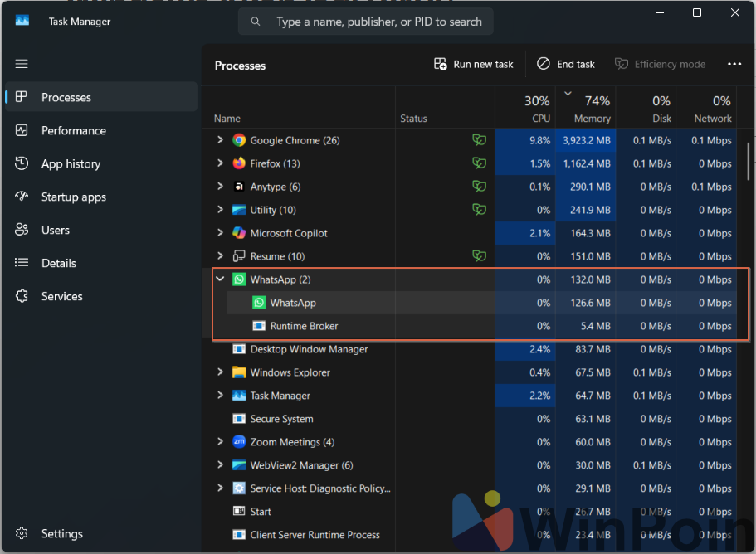Select the Runtime Broker process row
Viewport: 756px width, 554px height.
(481, 326)
